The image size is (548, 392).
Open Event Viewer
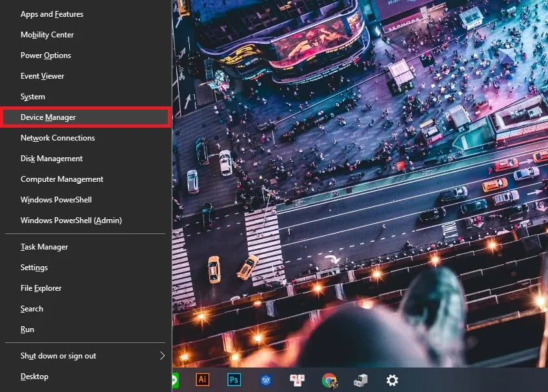[43, 75]
